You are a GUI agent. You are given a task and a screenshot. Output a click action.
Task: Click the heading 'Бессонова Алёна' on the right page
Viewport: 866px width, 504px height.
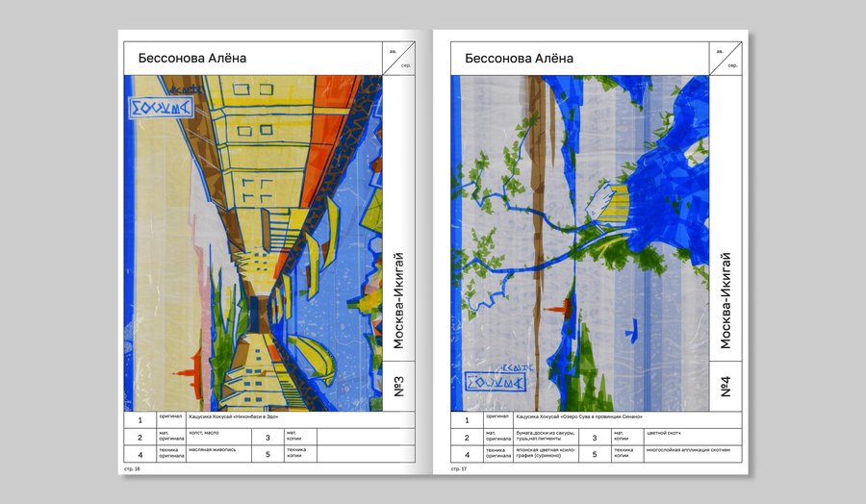(520, 58)
